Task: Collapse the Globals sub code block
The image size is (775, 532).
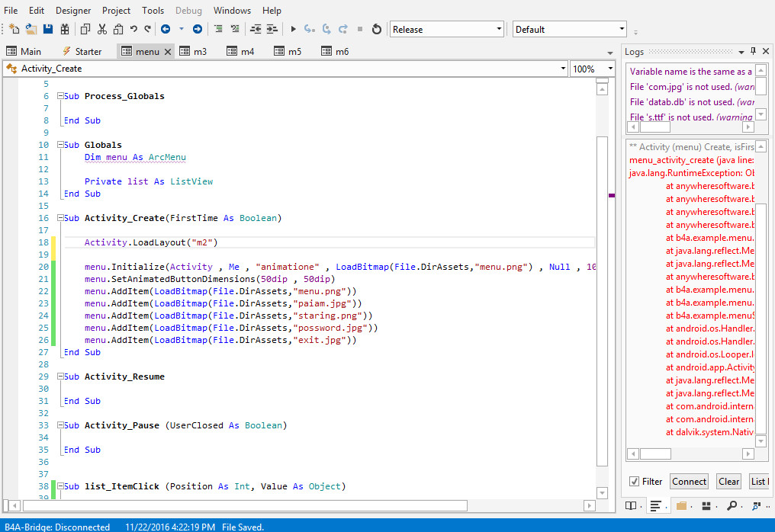Action: [x=60, y=145]
